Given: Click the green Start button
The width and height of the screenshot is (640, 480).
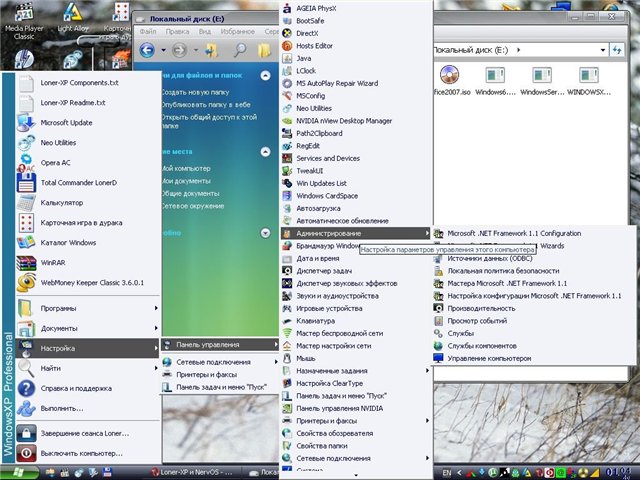Looking at the screenshot, I should click(x=20, y=473).
